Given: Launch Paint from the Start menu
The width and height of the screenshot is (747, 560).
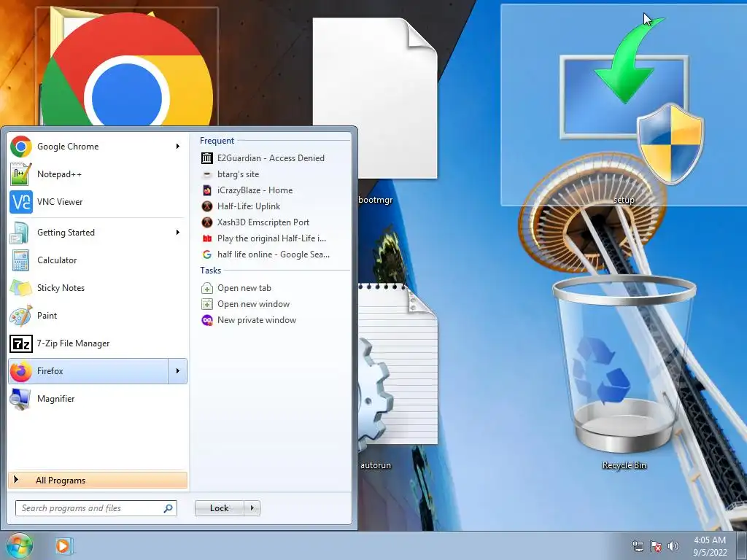Looking at the screenshot, I should point(98,315).
